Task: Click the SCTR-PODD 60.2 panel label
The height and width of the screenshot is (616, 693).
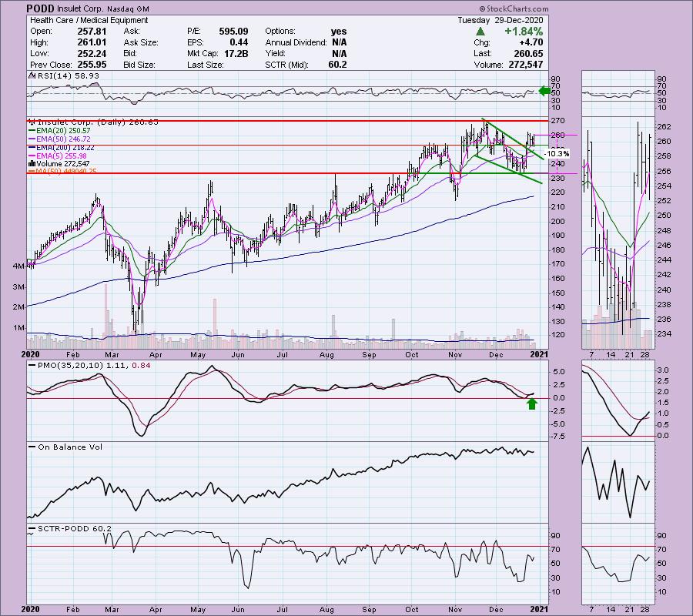Action: (x=71, y=529)
